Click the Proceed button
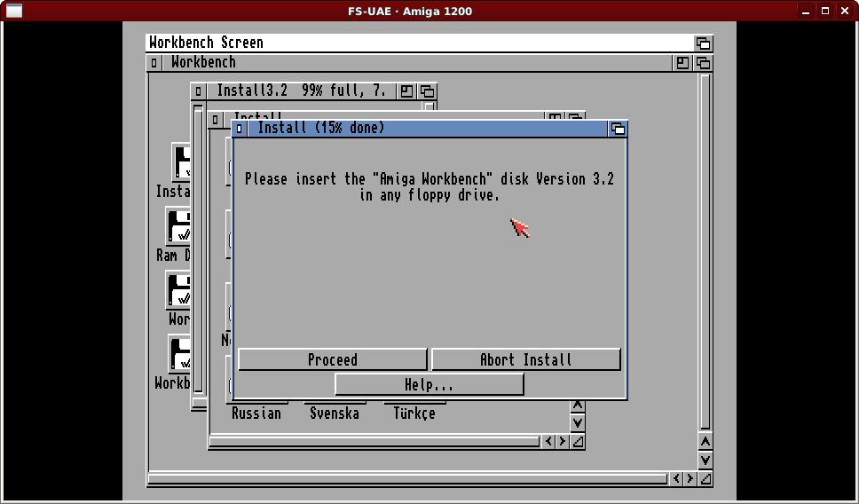The width and height of the screenshot is (859, 504). pyautogui.click(x=333, y=359)
